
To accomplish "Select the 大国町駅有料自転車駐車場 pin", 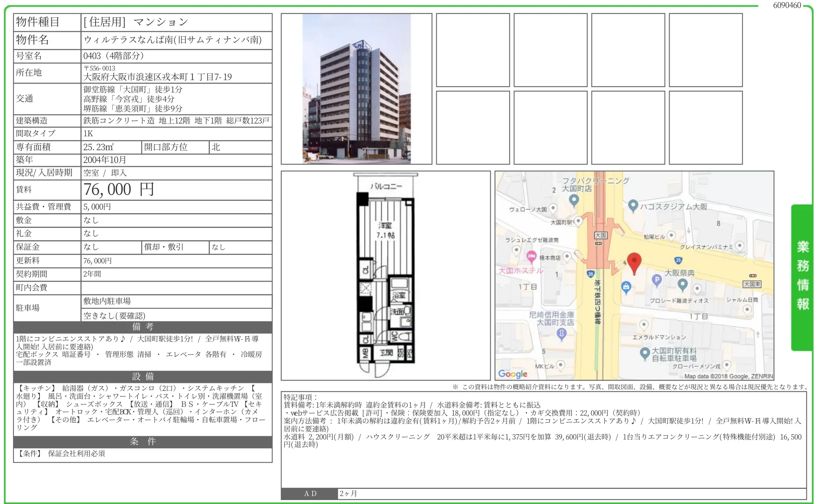I will pos(645,353).
